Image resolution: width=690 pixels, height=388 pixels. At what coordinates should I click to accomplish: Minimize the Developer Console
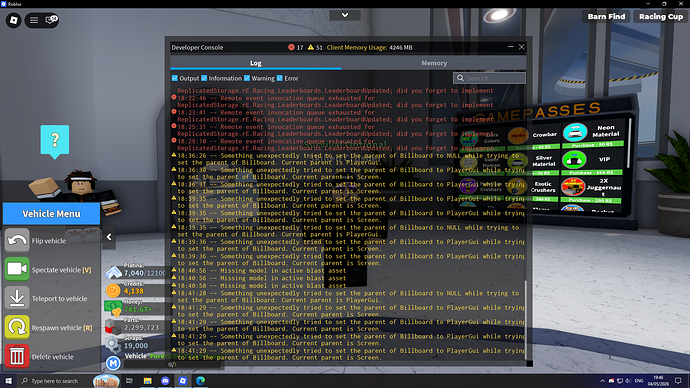pos(510,47)
